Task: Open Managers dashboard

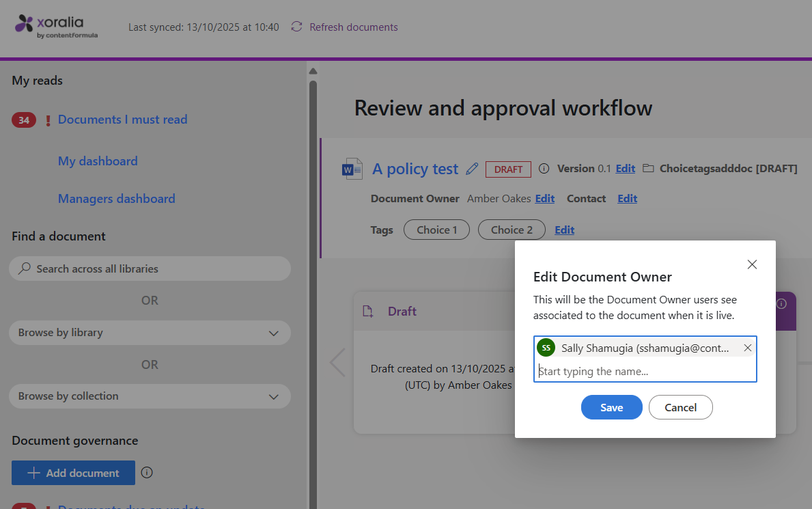Action: pyautogui.click(x=116, y=199)
